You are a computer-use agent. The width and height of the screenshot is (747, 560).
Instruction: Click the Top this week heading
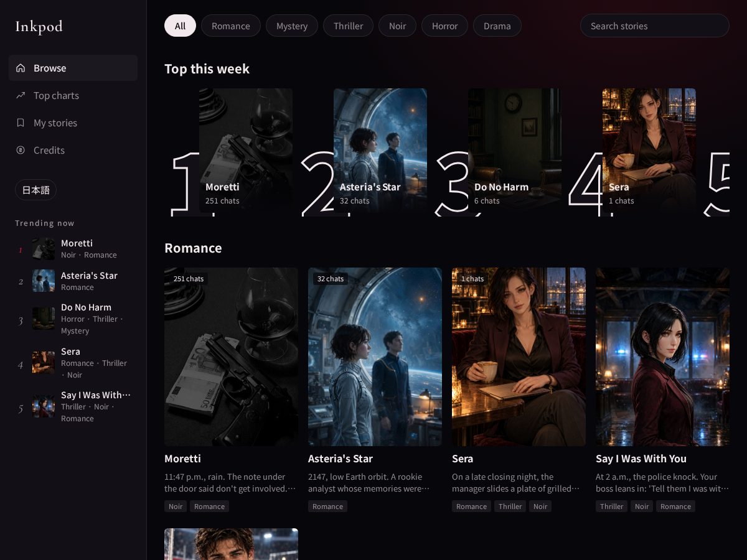pyautogui.click(x=207, y=69)
